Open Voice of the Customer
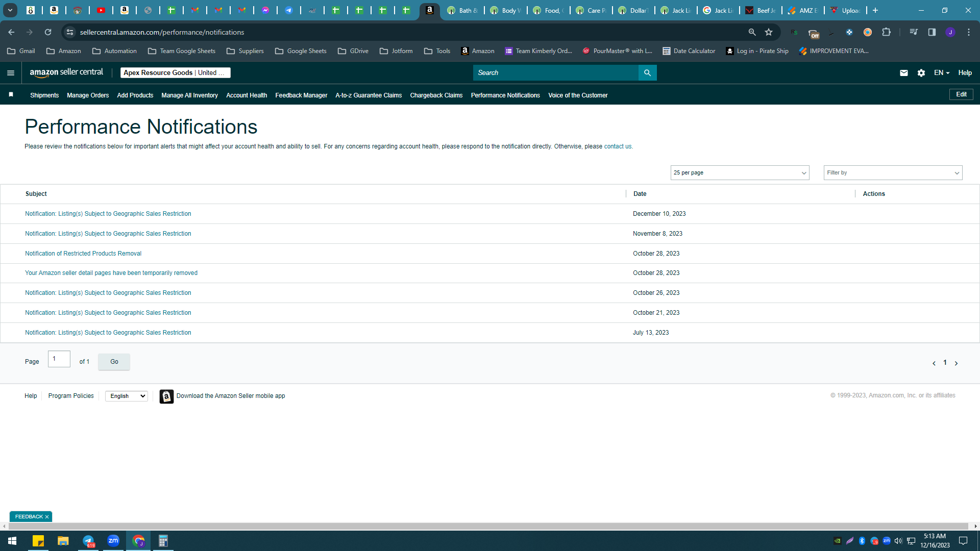 (x=578, y=95)
